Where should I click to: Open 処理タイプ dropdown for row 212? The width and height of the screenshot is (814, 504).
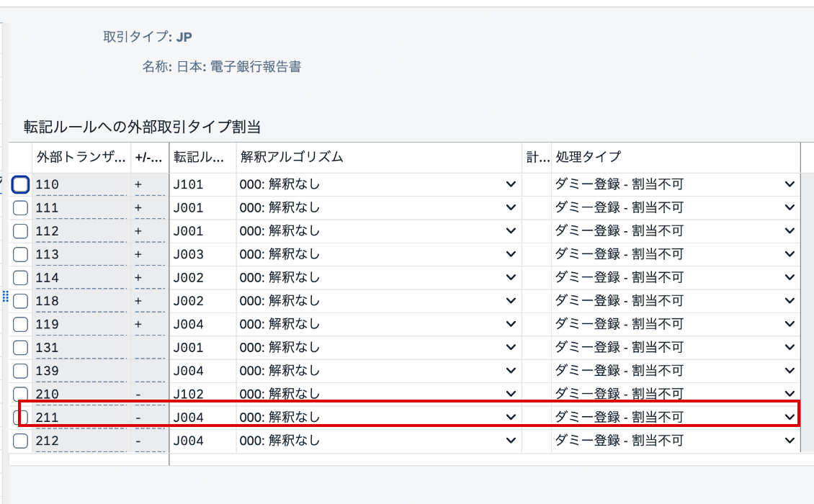790,441
